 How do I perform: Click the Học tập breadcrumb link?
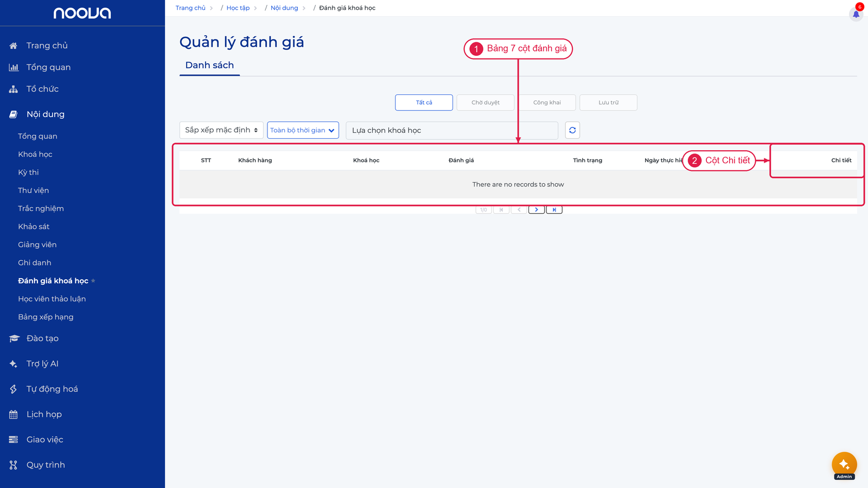(238, 8)
